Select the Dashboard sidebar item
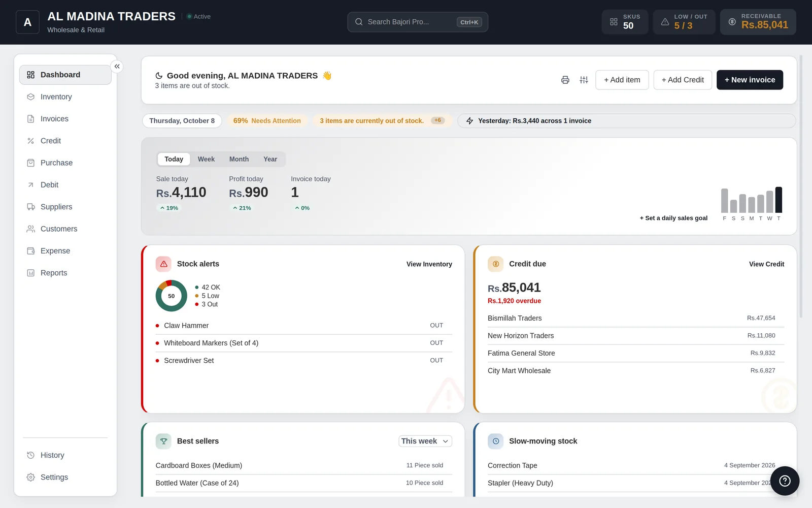The width and height of the screenshot is (812, 508). point(65,75)
